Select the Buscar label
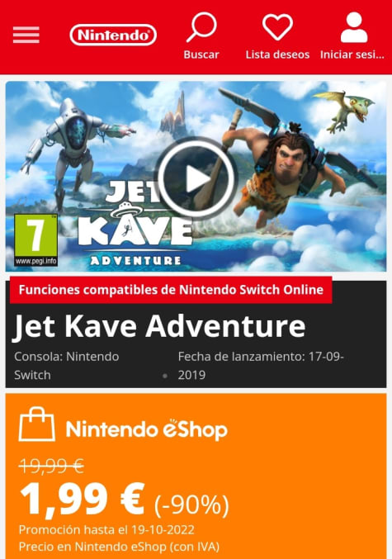This screenshot has height=559, width=392. tap(201, 54)
